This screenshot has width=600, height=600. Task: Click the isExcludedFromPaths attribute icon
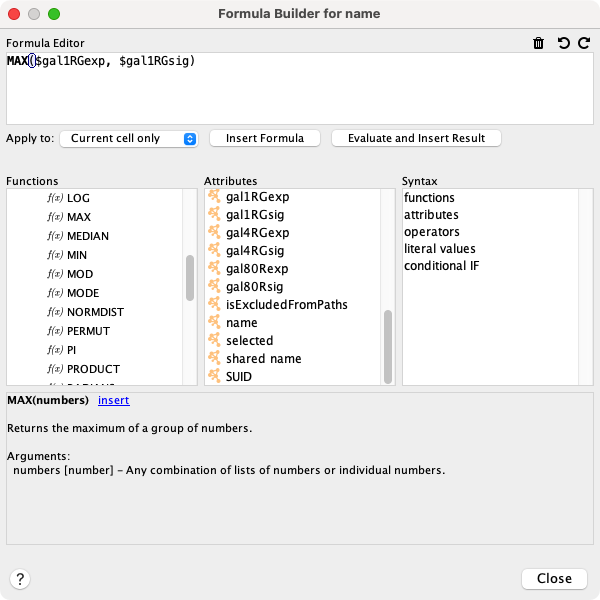(214, 305)
